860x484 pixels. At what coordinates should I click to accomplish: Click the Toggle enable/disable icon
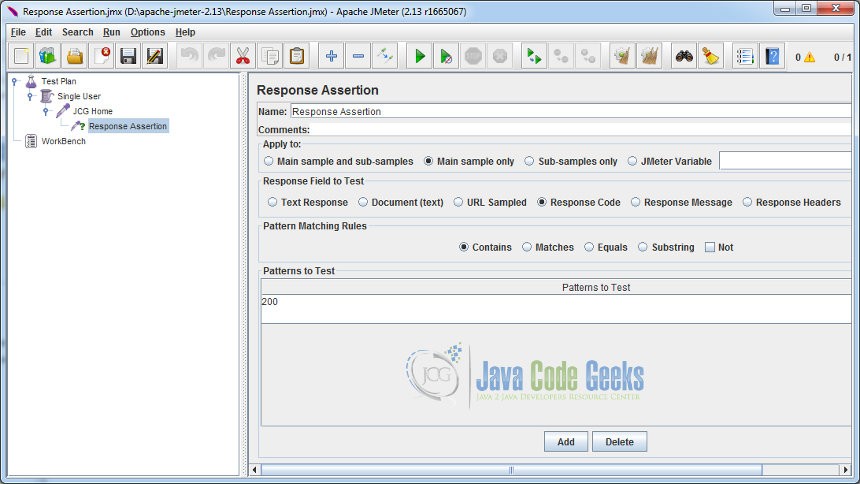click(385, 56)
